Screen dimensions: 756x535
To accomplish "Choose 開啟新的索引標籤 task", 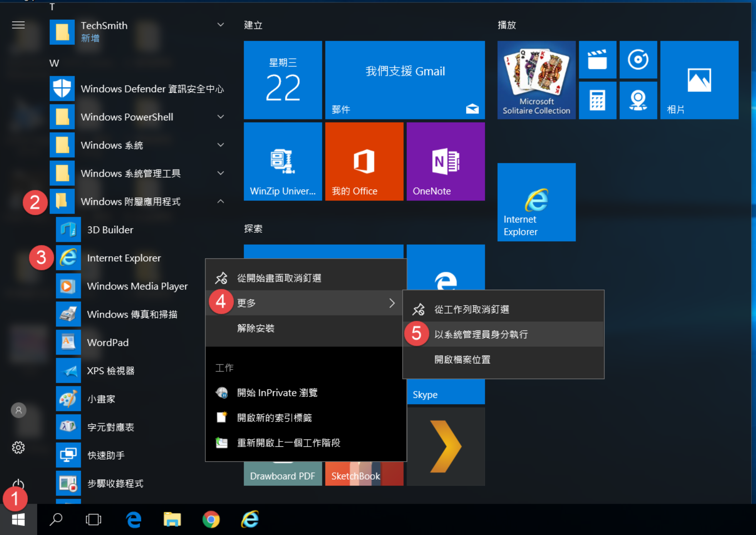I will (306, 418).
